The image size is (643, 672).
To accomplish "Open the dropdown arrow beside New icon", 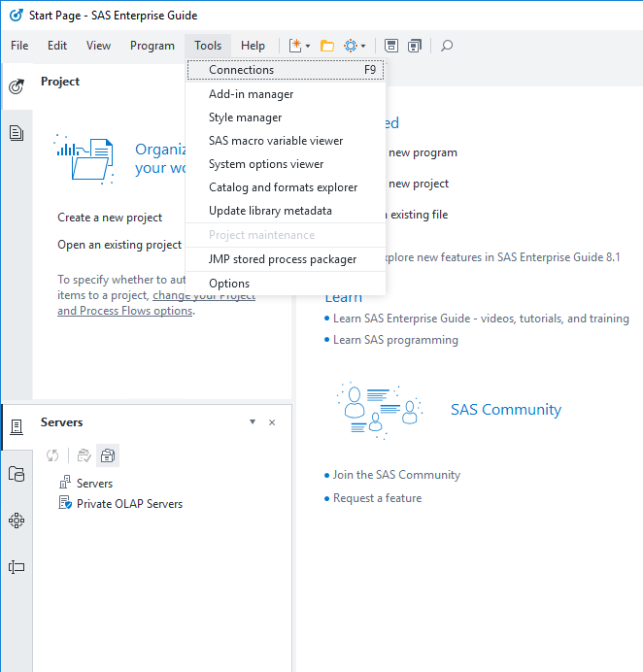I will 308,46.
